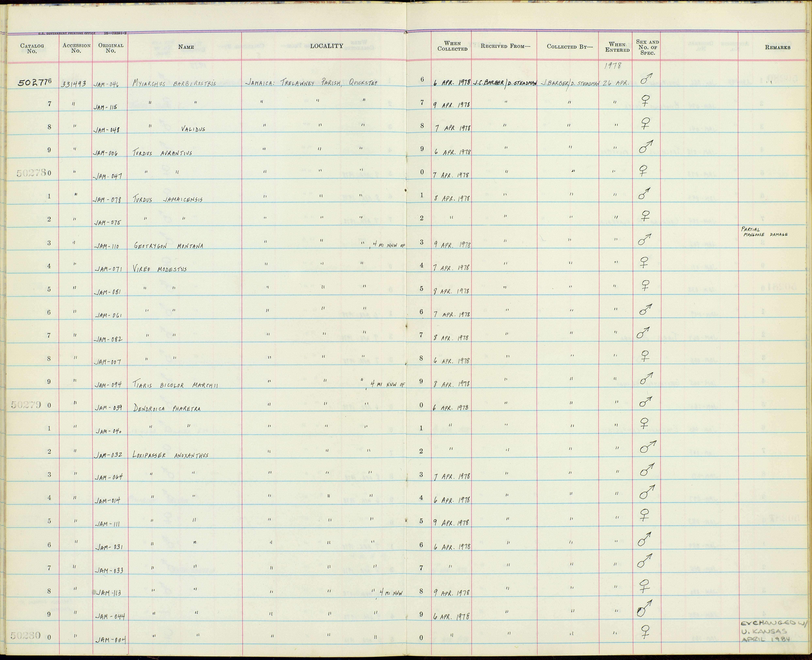Viewport: 812px width, 660px height.
Task: Click the name "Myiarchus barbirostris"
Action: pos(174,83)
